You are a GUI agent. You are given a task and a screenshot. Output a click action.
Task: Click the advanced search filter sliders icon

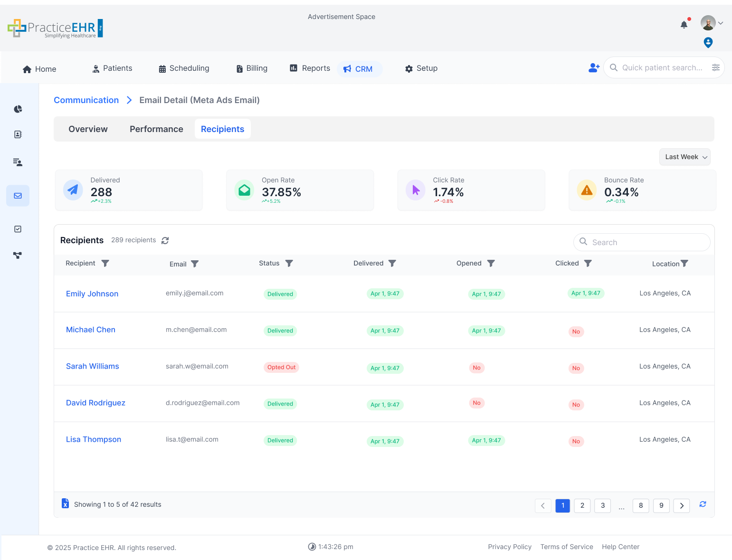pos(715,68)
